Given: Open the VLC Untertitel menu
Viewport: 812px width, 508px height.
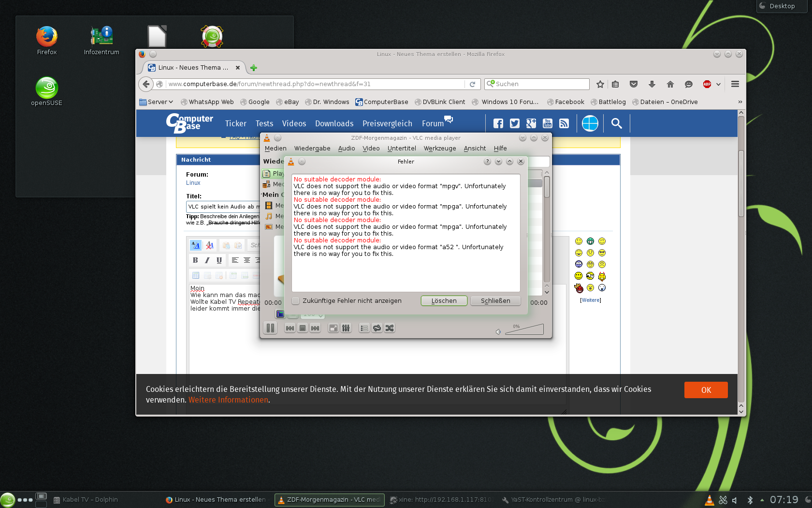Looking at the screenshot, I should point(402,149).
